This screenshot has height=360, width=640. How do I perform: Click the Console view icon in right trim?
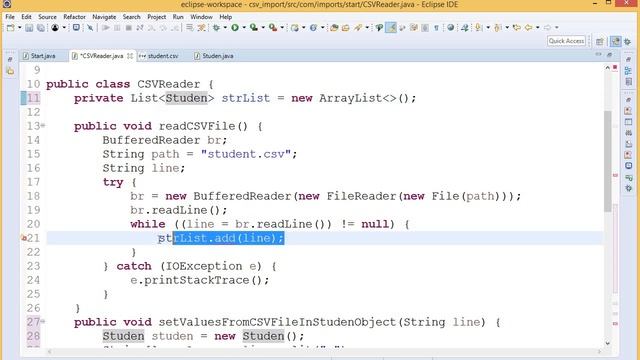click(x=628, y=166)
